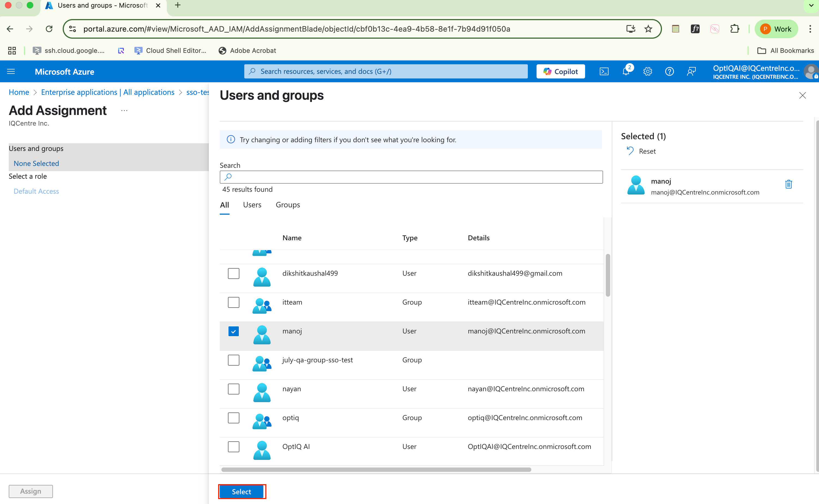Open the Add Assignment ellipsis menu
The height and width of the screenshot is (504, 819).
[x=124, y=111]
